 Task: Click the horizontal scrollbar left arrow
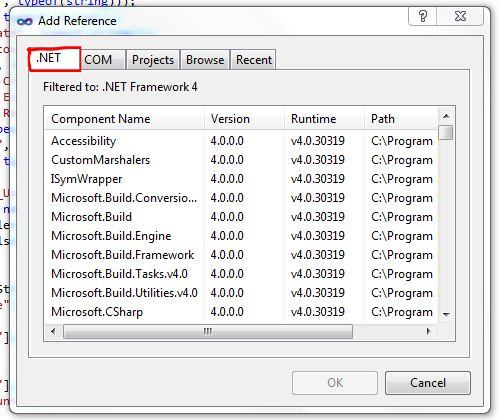(53, 331)
